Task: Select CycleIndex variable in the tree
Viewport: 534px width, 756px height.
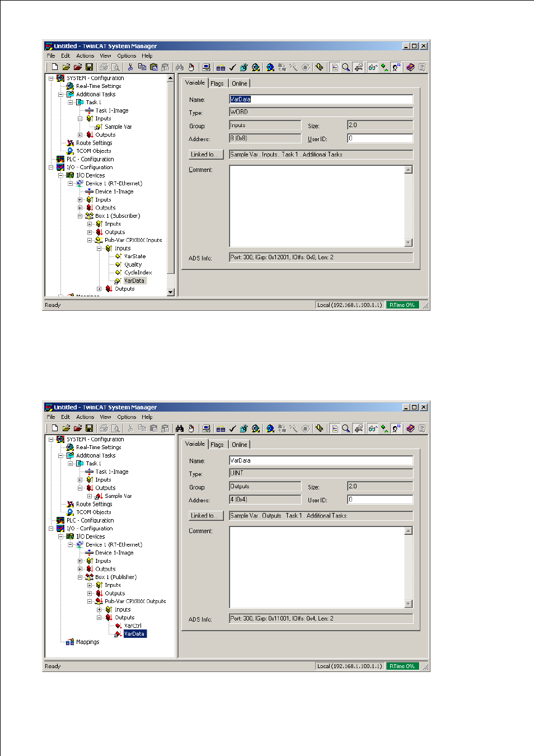Action: click(x=138, y=273)
